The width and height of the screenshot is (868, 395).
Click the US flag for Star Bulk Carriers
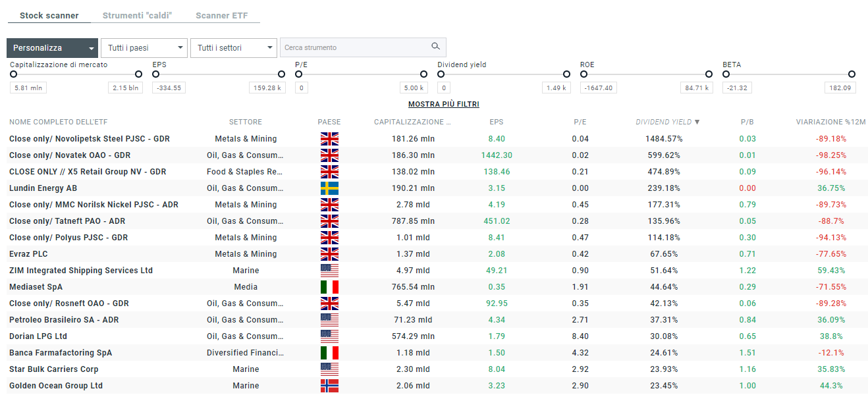[329, 369]
